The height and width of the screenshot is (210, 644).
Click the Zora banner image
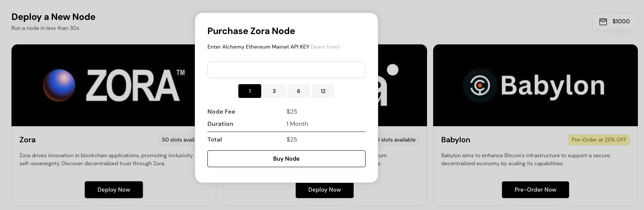(103, 85)
